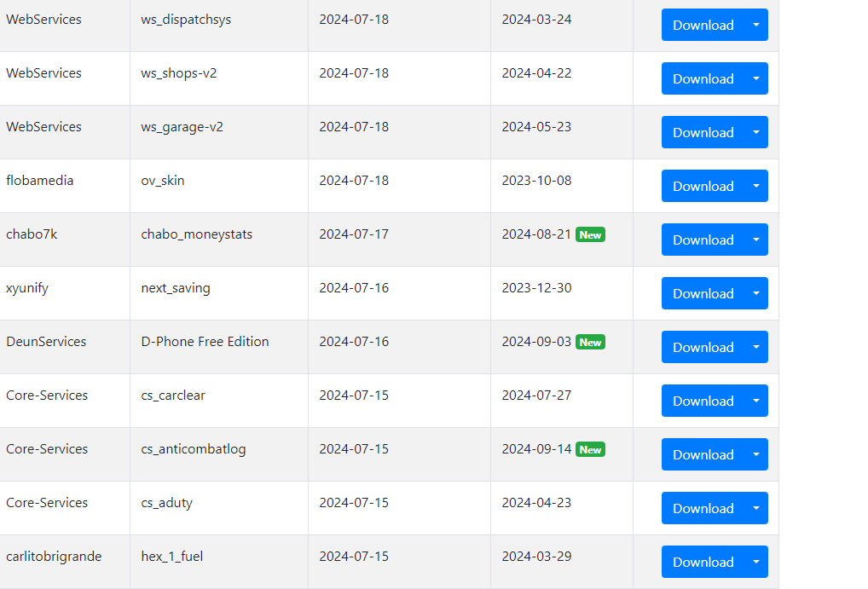The height and width of the screenshot is (589, 868).
Task: Click date 2024-04-22 in ws_shops-v2 row
Action: click(x=536, y=73)
